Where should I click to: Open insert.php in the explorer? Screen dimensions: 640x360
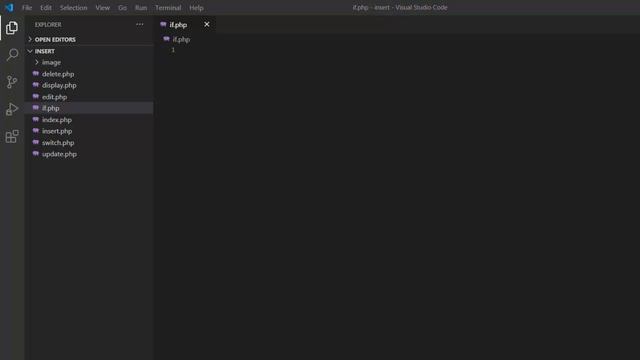pos(89,131)
